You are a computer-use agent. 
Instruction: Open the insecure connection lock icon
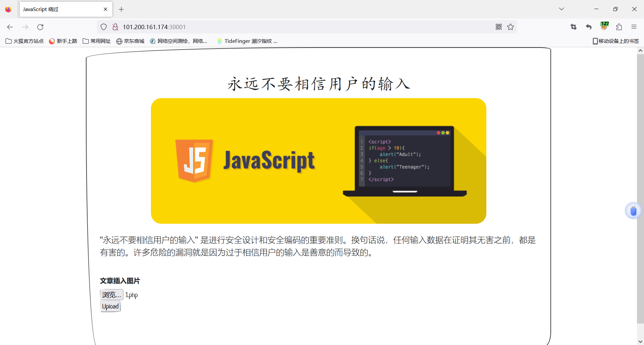pyautogui.click(x=115, y=27)
